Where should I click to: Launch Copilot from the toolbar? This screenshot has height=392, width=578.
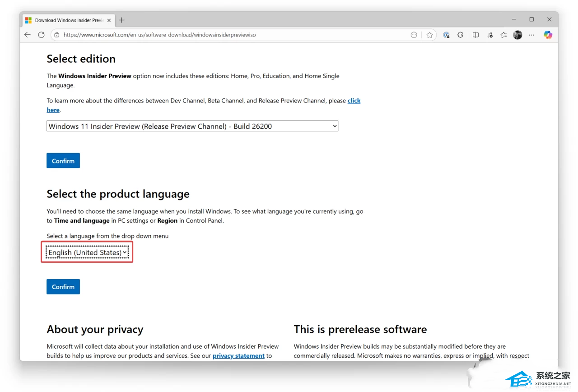click(548, 35)
